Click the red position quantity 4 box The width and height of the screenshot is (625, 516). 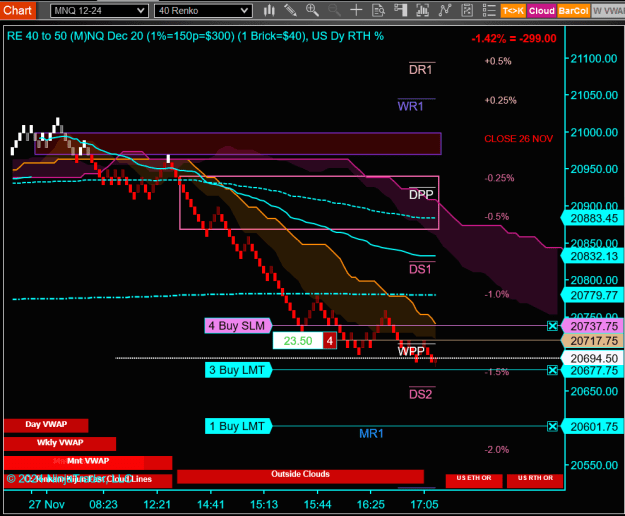[330, 341]
